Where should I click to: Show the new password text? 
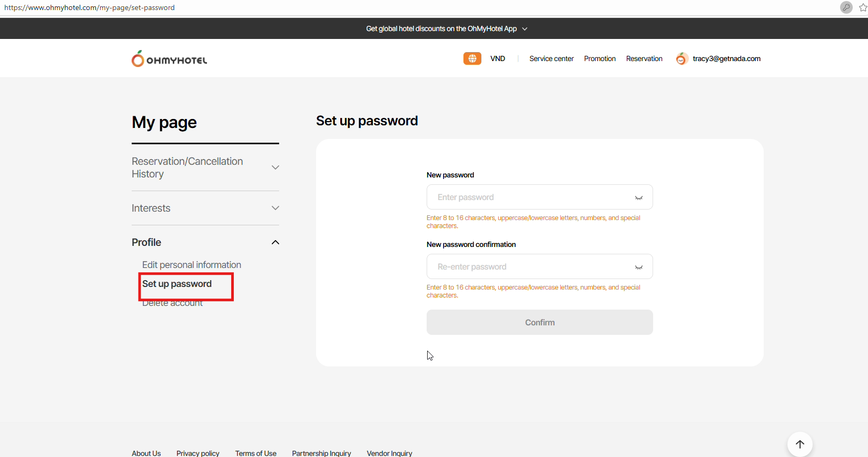(x=638, y=197)
